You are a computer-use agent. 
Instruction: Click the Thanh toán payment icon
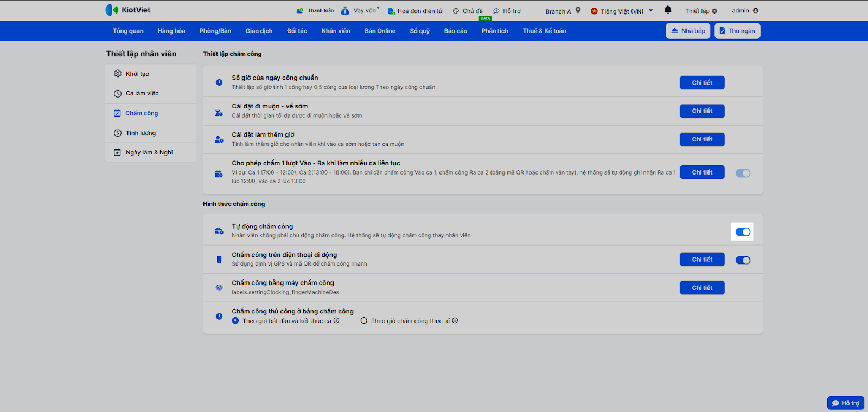click(300, 10)
